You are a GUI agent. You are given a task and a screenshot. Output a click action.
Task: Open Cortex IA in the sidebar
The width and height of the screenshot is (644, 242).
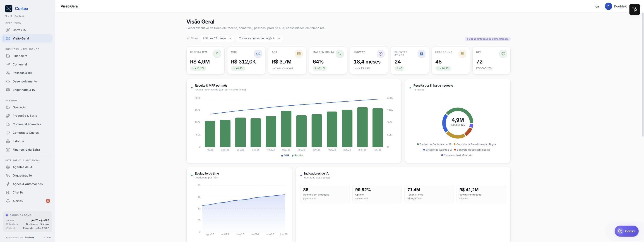point(27,30)
